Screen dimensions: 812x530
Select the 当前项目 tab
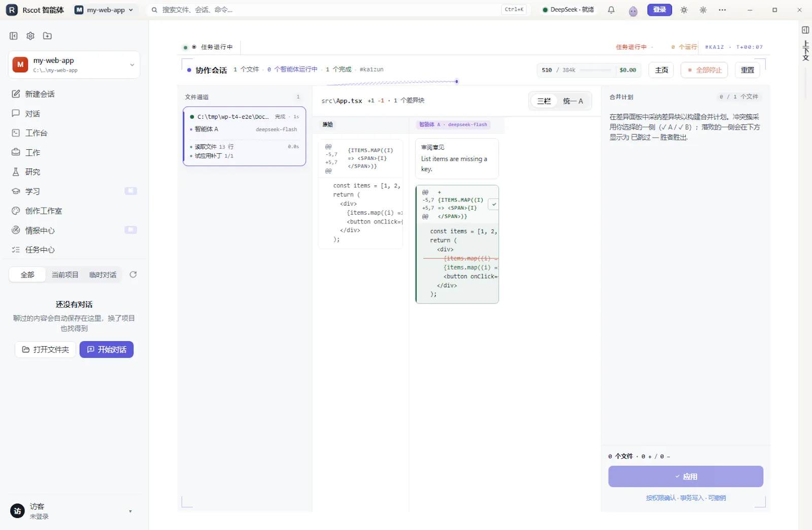coord(65,275)
